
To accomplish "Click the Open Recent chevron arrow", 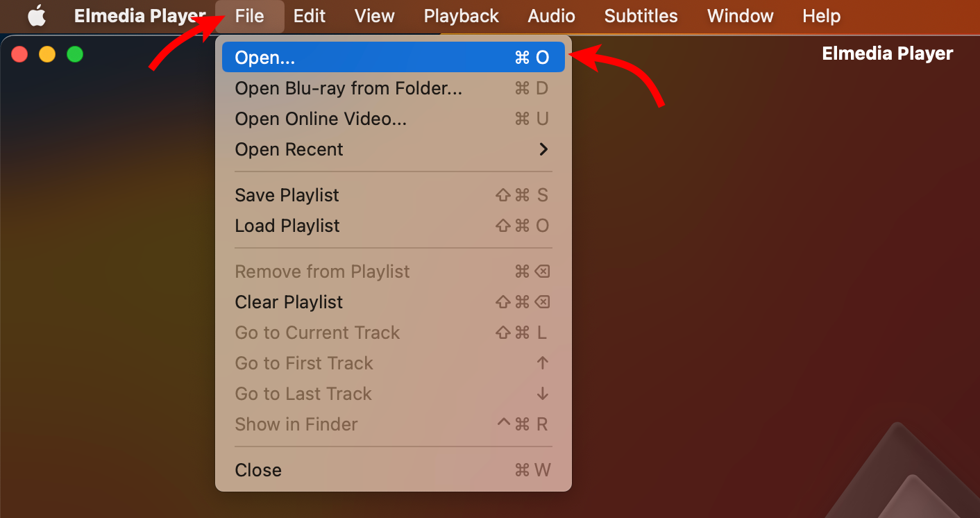I will (543, 149).
